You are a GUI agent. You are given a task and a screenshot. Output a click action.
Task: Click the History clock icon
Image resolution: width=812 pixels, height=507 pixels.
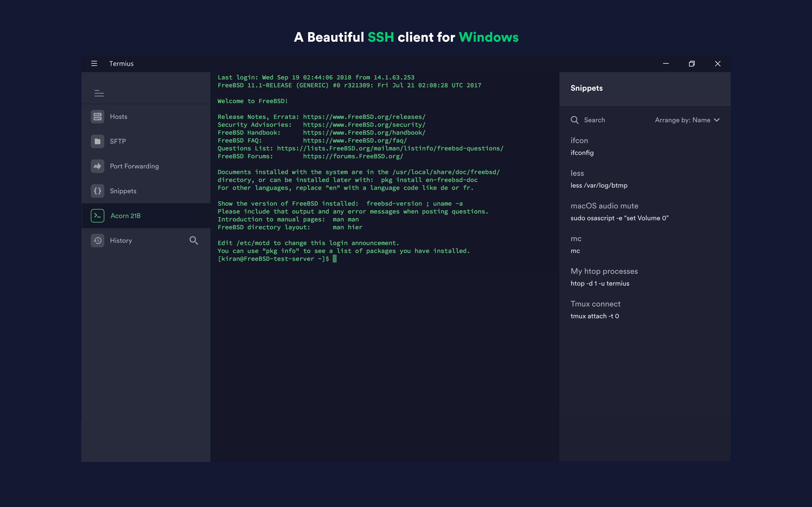(97, 241)
